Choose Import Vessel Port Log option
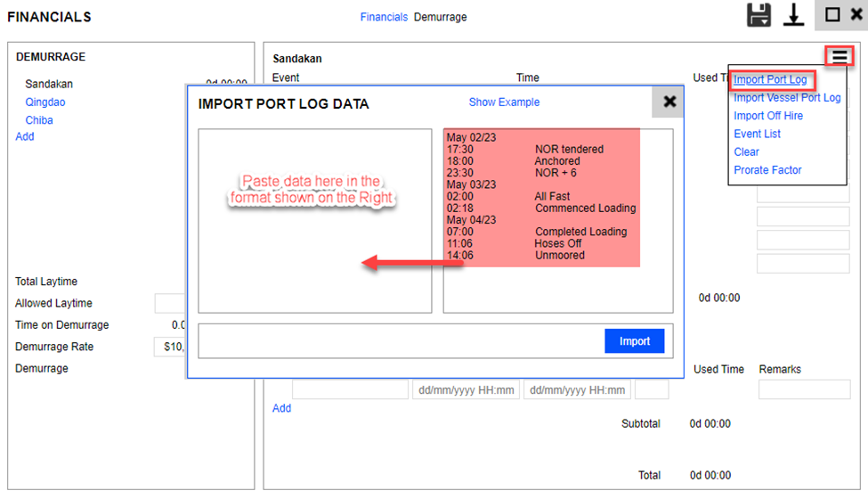The image size is (868, 499). pos(787,98)
